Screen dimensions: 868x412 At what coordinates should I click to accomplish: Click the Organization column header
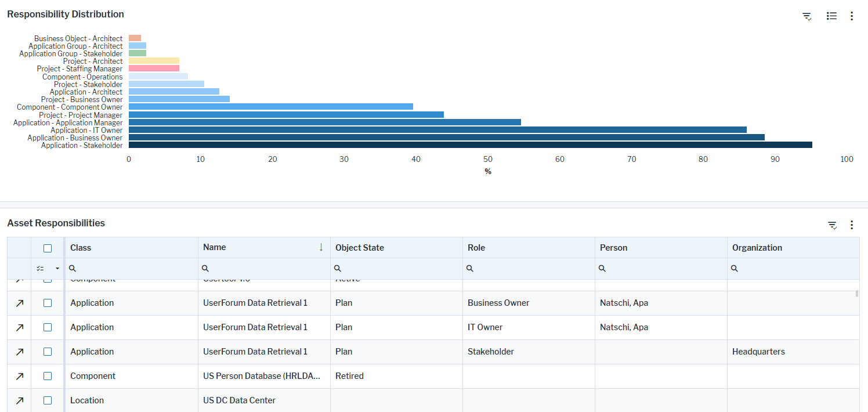(x=757, y=248)
